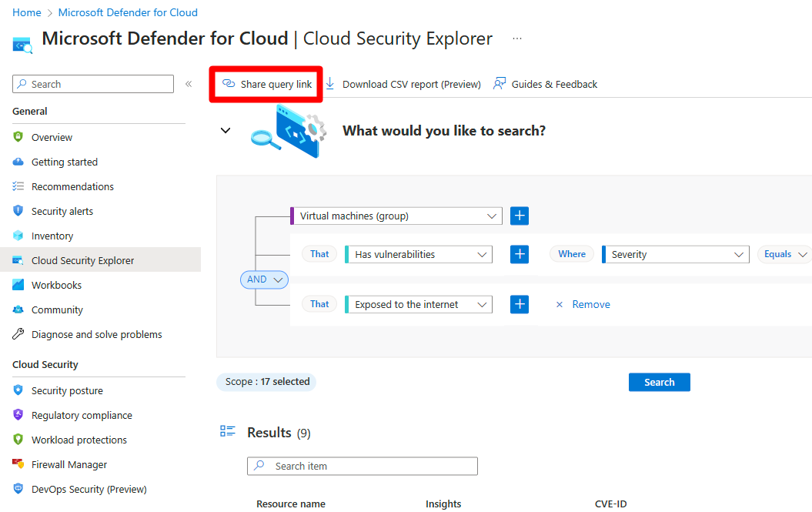The height and width of the screenshot is (512, 812).
Task: Click the DevOps Security icon
Action: (x=18, y=489)
